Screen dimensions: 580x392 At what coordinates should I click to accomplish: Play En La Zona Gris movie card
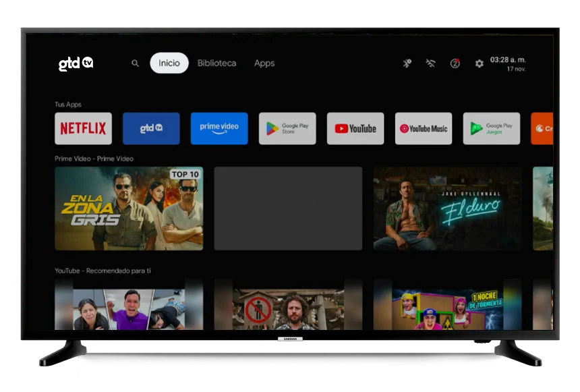point(129,208)
